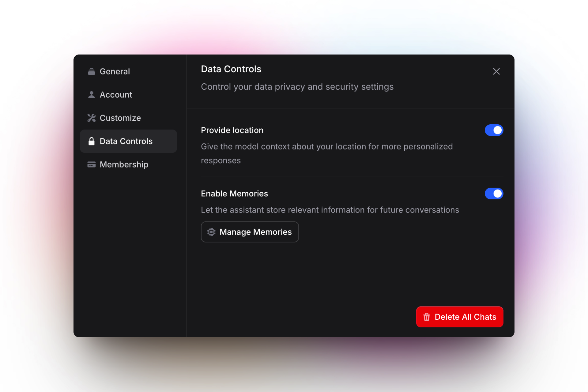Turn off the Enable Memories switch
Viewport: 588px width, 392px height.
tap(494, 194)
